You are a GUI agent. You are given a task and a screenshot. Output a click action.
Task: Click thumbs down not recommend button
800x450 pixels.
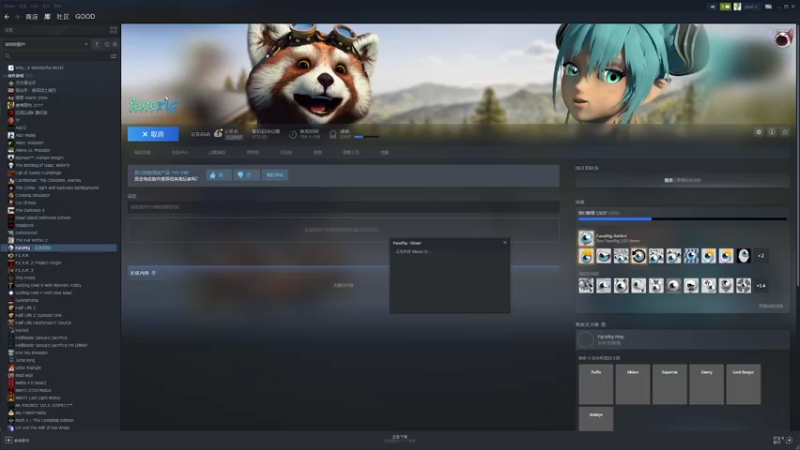(245, 175)
